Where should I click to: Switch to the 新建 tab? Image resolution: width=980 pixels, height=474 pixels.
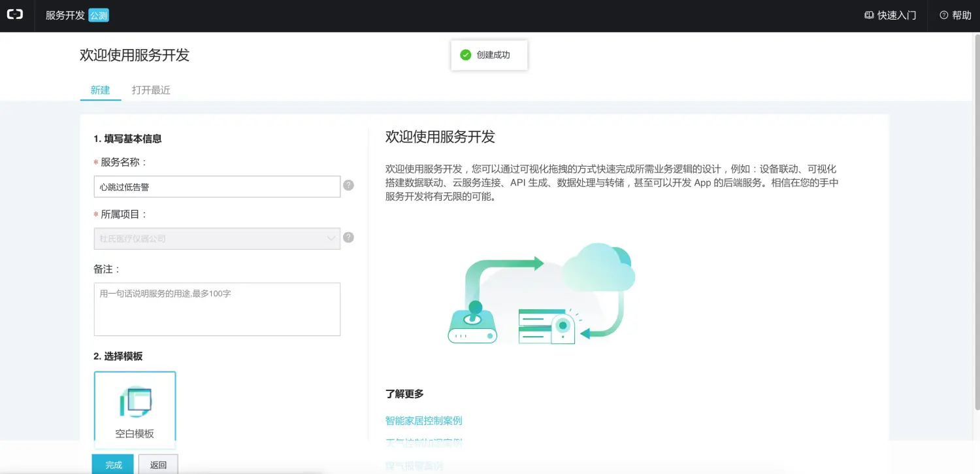point(101,90)
